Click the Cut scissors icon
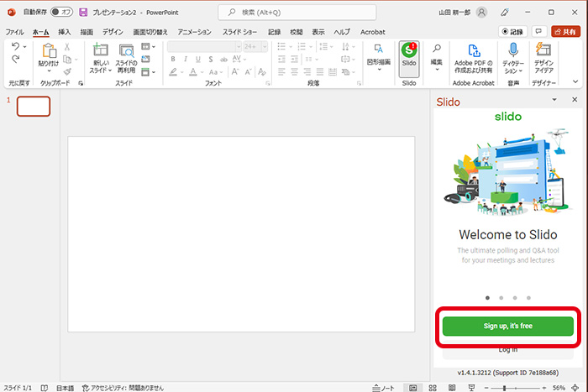588x392 pixels. pos(67,47)
